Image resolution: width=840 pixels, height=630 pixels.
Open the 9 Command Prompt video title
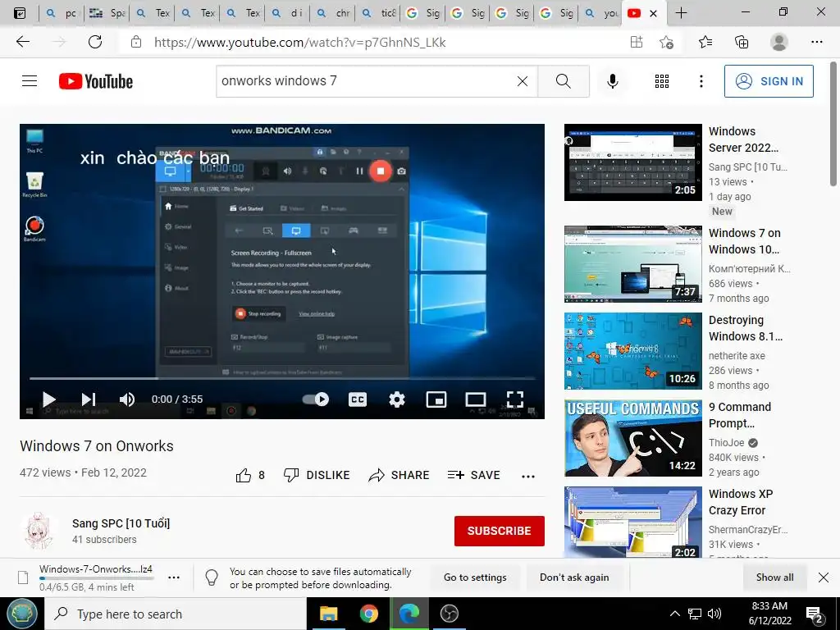point(740,415)
